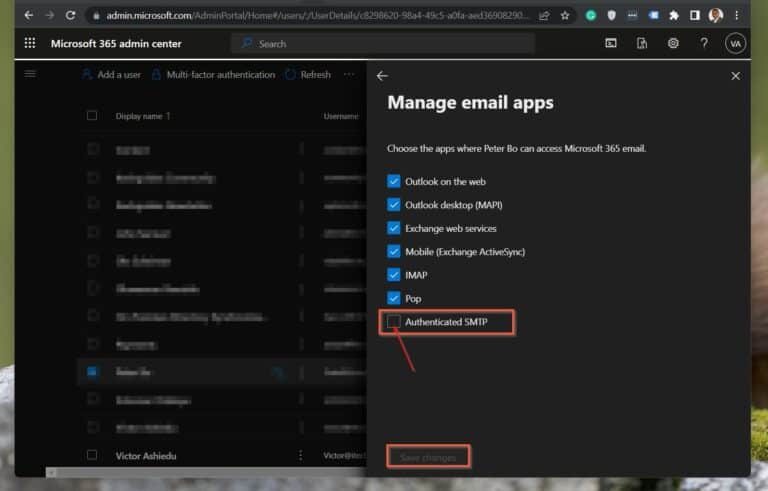Open more actions for Victor Ashiedu
Screen dimensions: 768x491
point(300,456)
